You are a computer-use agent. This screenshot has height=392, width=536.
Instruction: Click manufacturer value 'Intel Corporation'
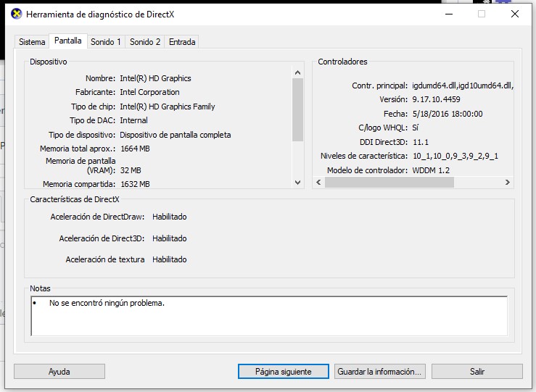click(x=149, y=92)
